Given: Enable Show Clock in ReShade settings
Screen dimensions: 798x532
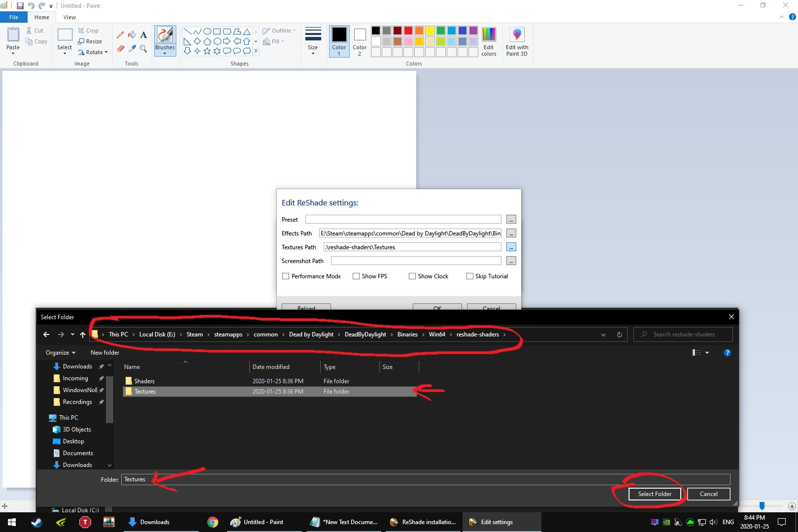Looking at the screenshot, I should (412, 276).
